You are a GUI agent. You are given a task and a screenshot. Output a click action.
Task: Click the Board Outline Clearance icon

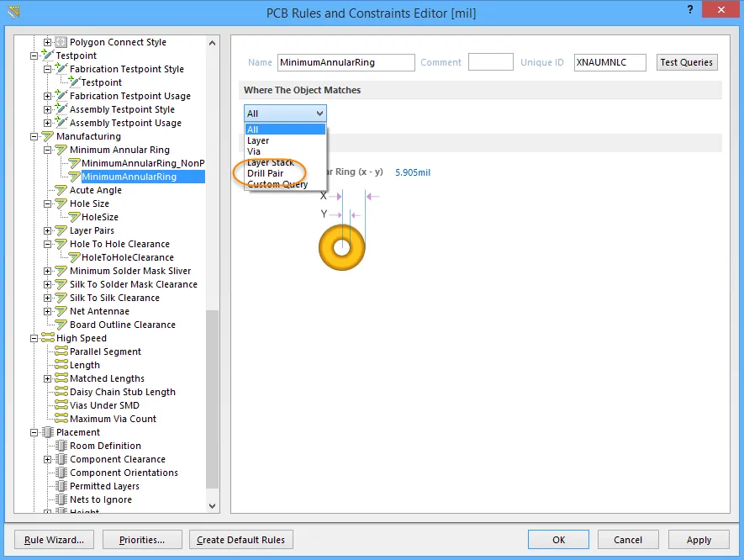[x=61, y=325]
